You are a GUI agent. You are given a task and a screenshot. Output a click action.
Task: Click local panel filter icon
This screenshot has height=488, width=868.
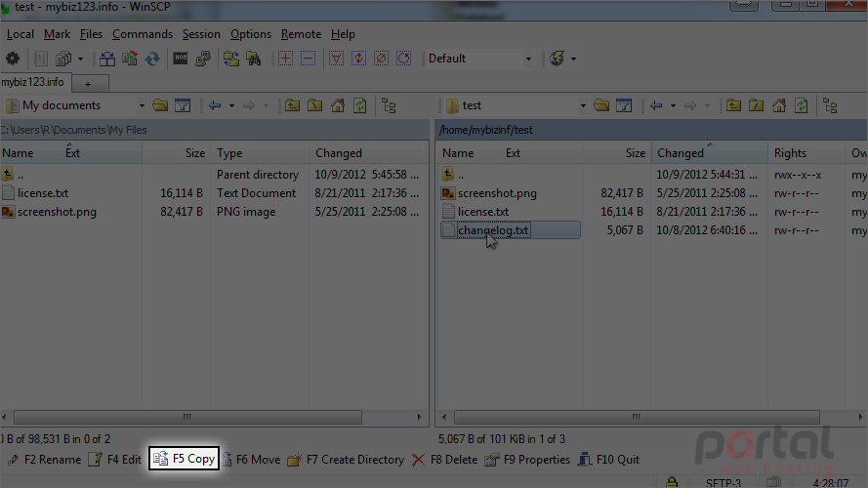183,105
